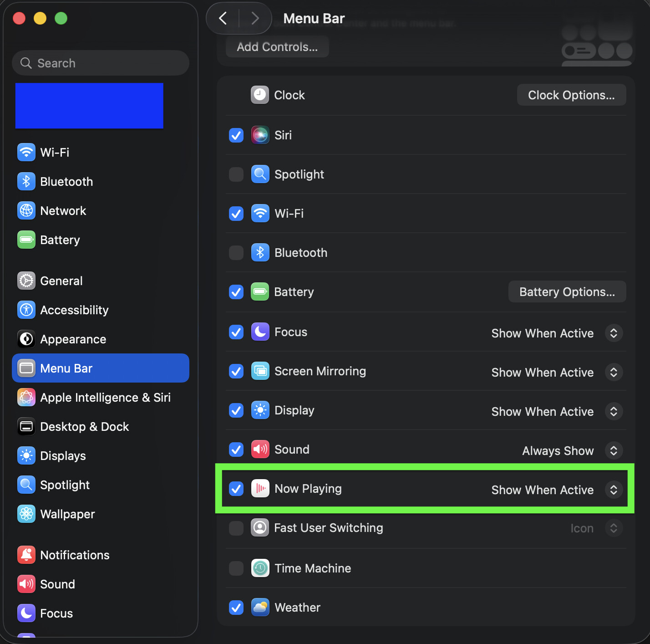650x644 pixels.
Task: Click the Bluetooth icon beside the Bluetooth checkbox
Action: [x=260, y=252]
